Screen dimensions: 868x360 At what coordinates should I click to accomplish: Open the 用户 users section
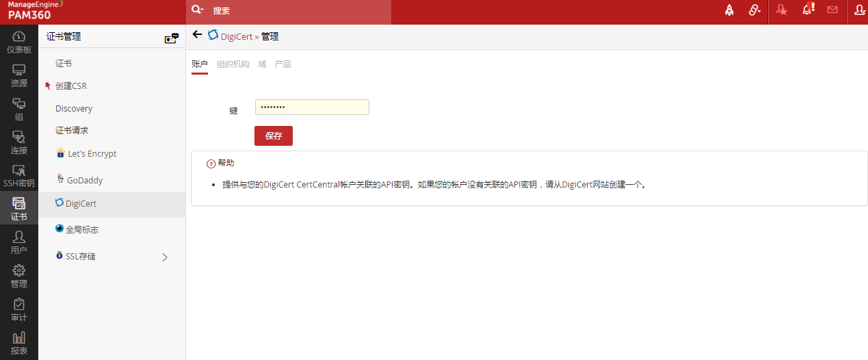coord(19,243)
